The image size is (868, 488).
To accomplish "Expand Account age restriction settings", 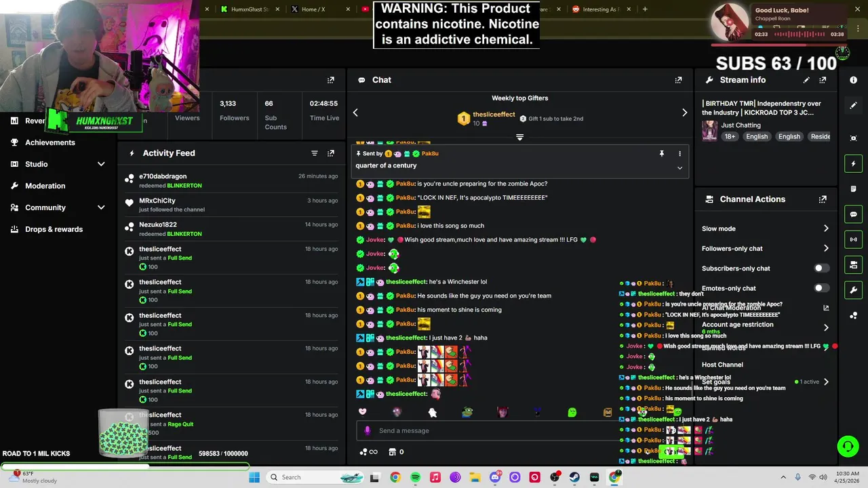I will 826,327.
